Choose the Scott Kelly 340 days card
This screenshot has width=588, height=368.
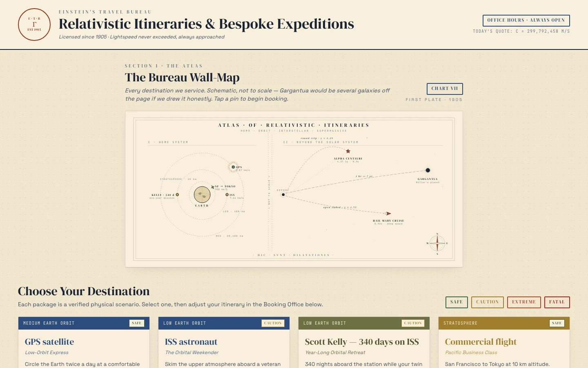pos(364,343)
